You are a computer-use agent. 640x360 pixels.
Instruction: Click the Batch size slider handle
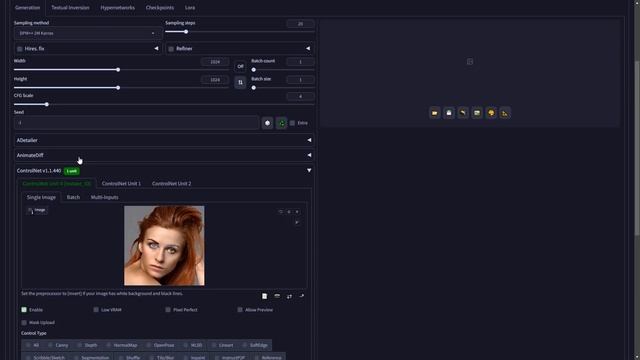pyautogui.click(x=254, y=88)
